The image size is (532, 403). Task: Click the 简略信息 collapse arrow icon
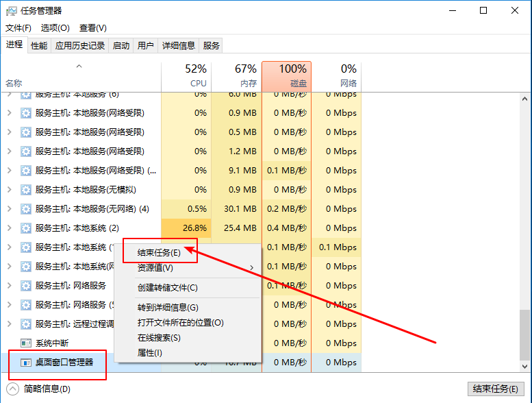click(x=14, y=389)
